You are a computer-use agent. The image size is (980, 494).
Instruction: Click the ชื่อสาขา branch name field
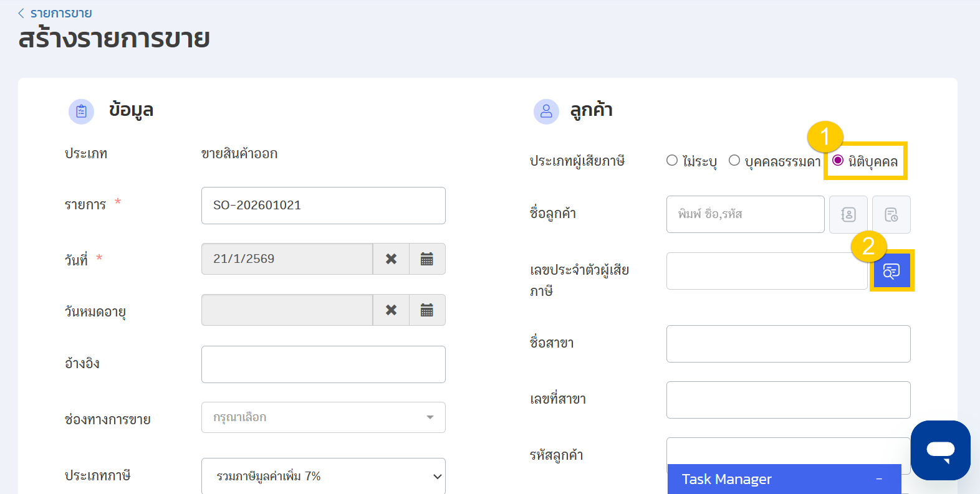(788, 344)
